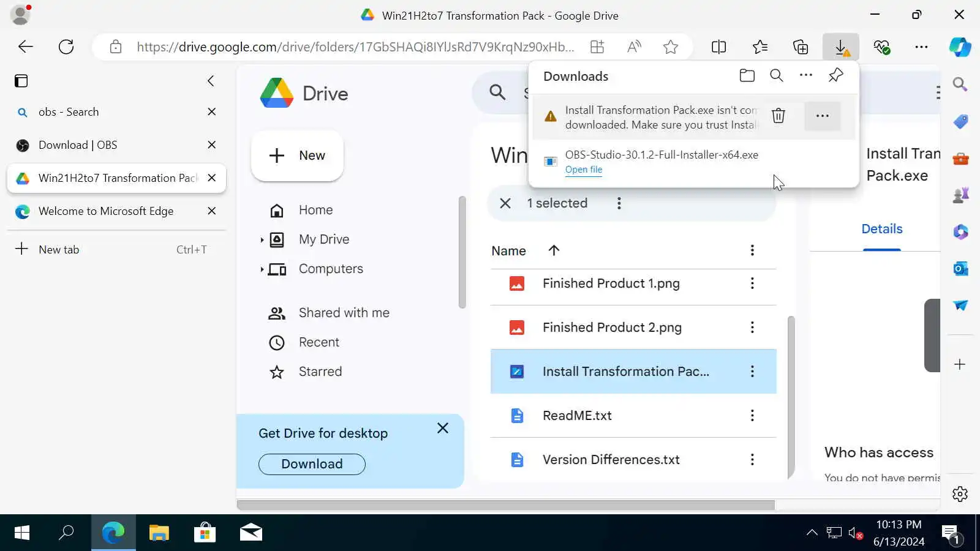
Task: Close the obs - Search tab
Action: click(212, 112)
